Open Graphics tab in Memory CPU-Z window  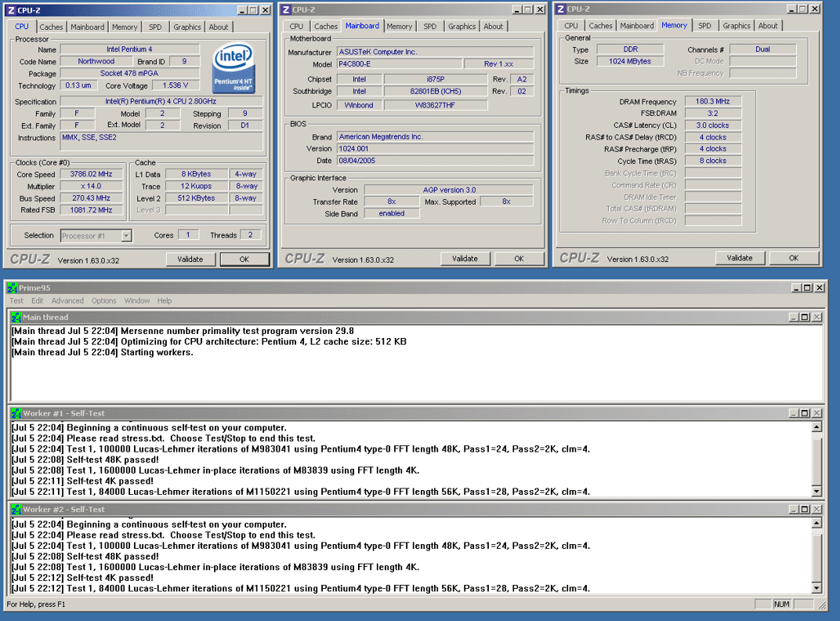[x=736, y=26]
